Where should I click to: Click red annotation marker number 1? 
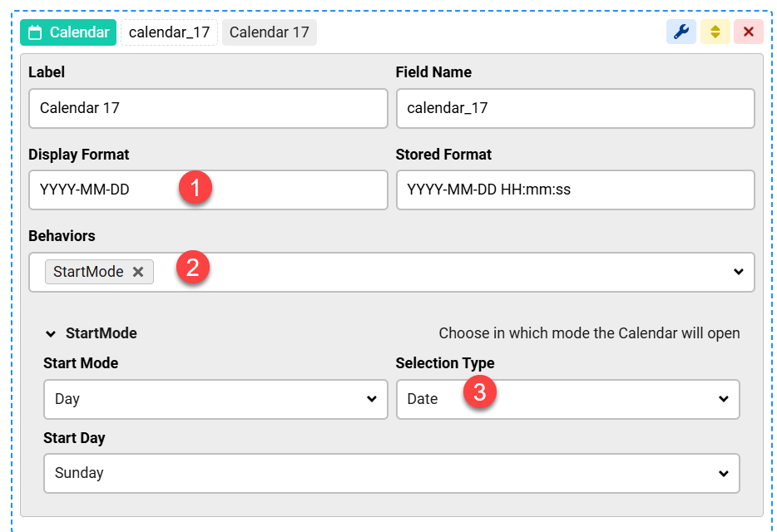coord(195,188)
